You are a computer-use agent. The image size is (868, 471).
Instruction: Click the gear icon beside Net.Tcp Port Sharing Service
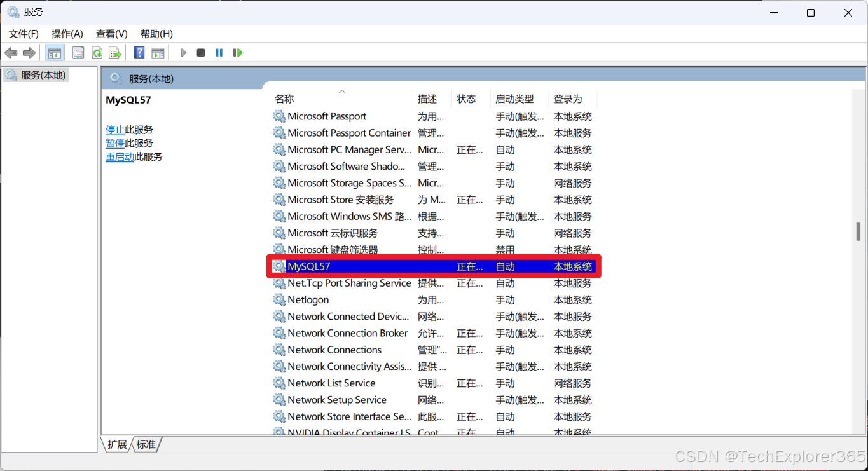(x=279, y=283)
